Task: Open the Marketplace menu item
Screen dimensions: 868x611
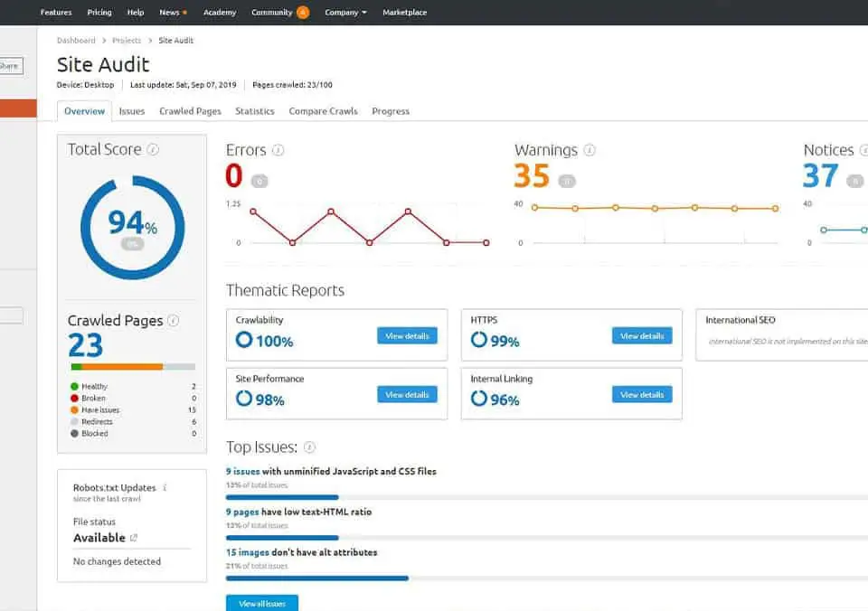Action: 404,13
